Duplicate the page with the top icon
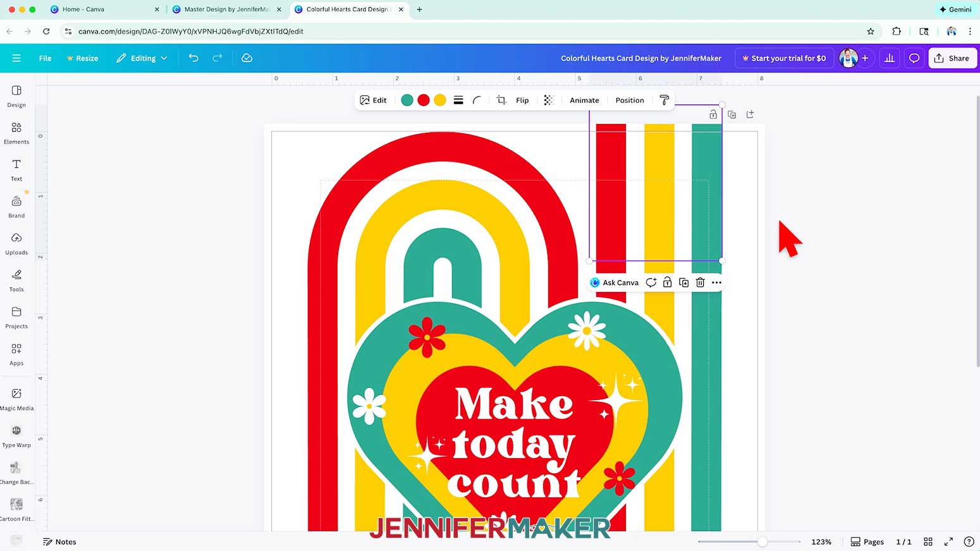 pyautogui.click(x=732, y=114)
